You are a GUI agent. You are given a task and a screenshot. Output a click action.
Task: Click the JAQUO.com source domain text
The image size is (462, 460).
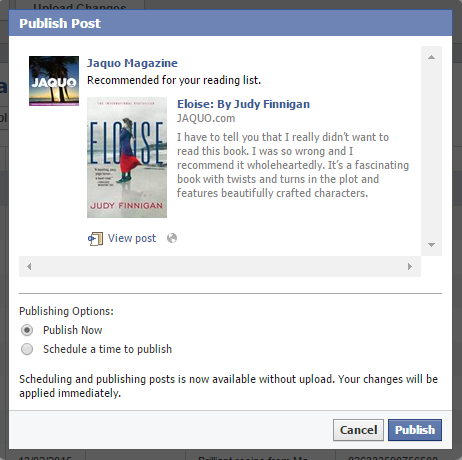[206, 118]
